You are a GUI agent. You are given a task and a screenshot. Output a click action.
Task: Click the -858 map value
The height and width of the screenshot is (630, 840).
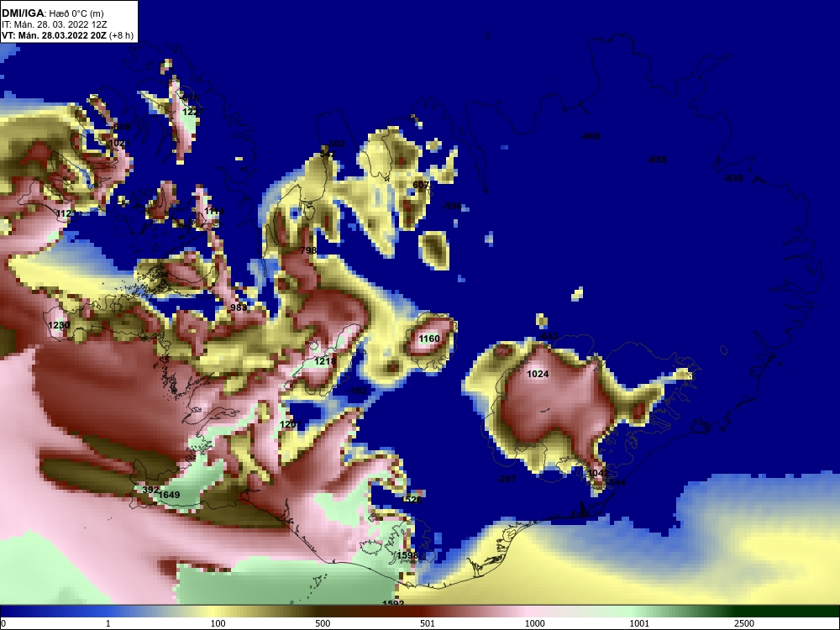[x=658, y=160]
